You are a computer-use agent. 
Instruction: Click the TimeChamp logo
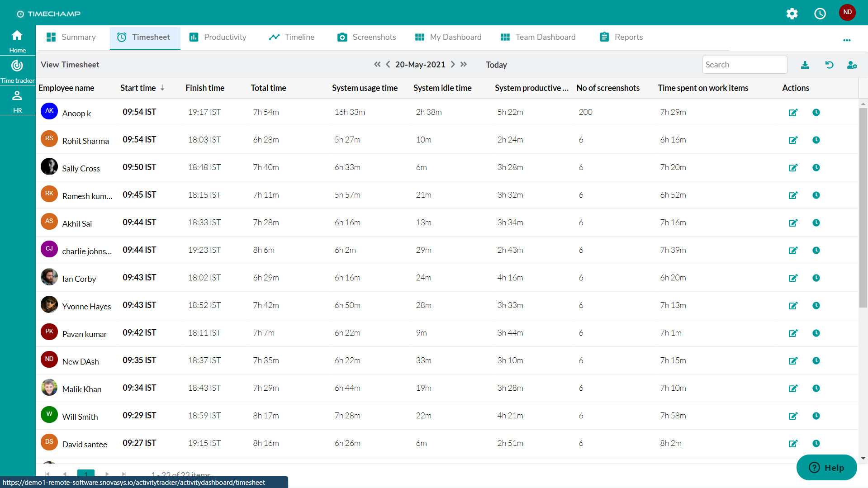(x=48, y=13)
